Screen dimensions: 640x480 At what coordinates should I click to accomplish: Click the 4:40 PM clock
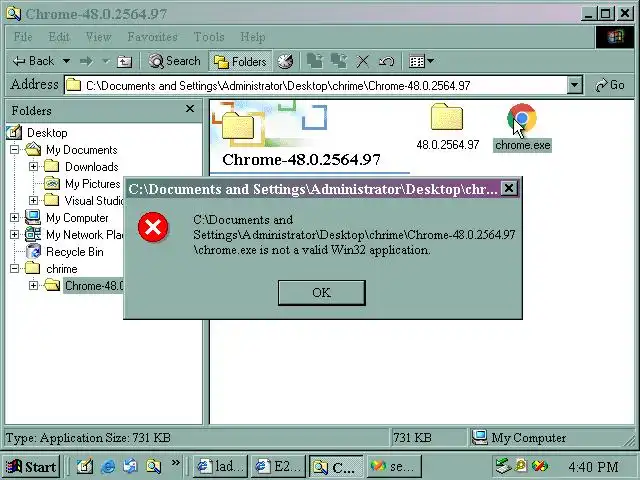[x=593, y=466]
